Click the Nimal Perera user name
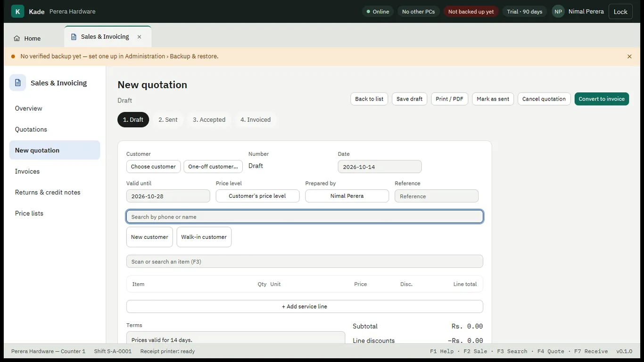The height and width of the screenshot is (362, 644). (586, 11)
